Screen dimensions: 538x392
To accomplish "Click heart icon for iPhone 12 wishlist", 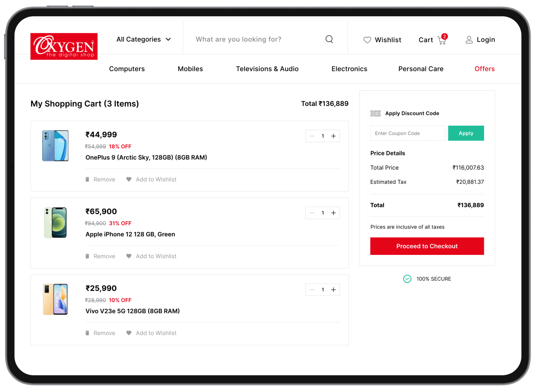I will click(x=129, y=256).
